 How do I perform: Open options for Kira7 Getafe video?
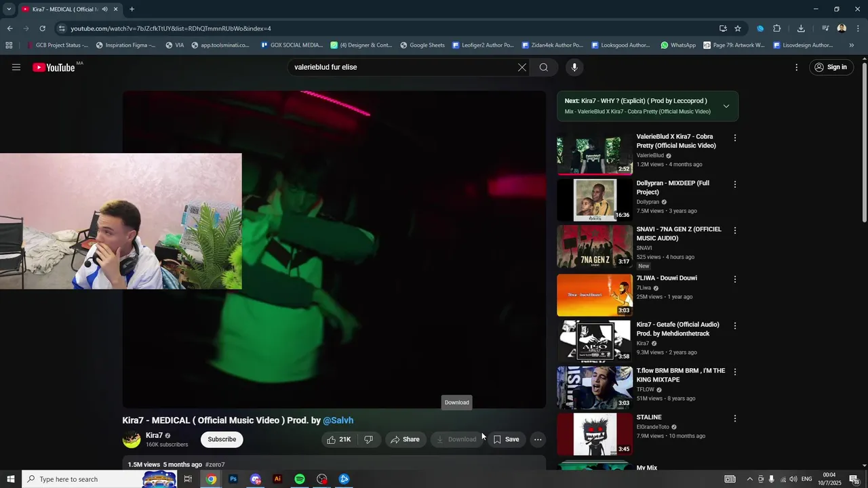pos(734,326)
